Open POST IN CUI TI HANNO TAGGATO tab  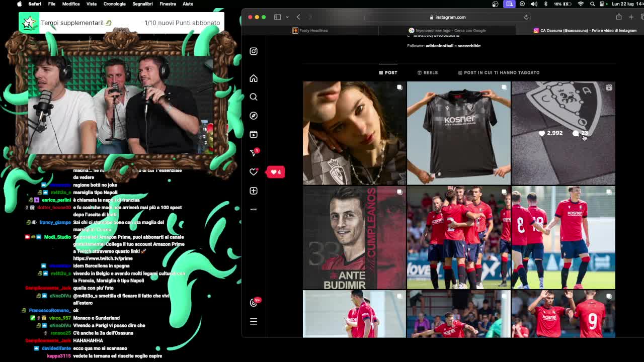click(x=499, y=72)
